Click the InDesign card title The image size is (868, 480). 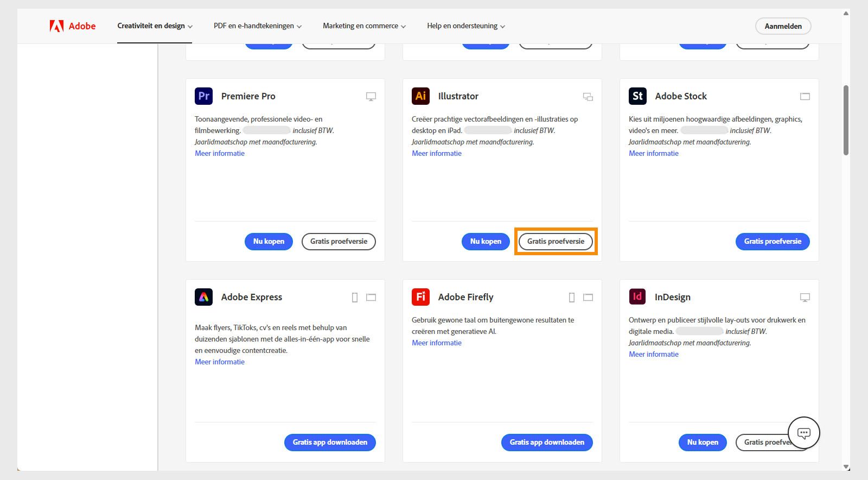tap(673, 297)
